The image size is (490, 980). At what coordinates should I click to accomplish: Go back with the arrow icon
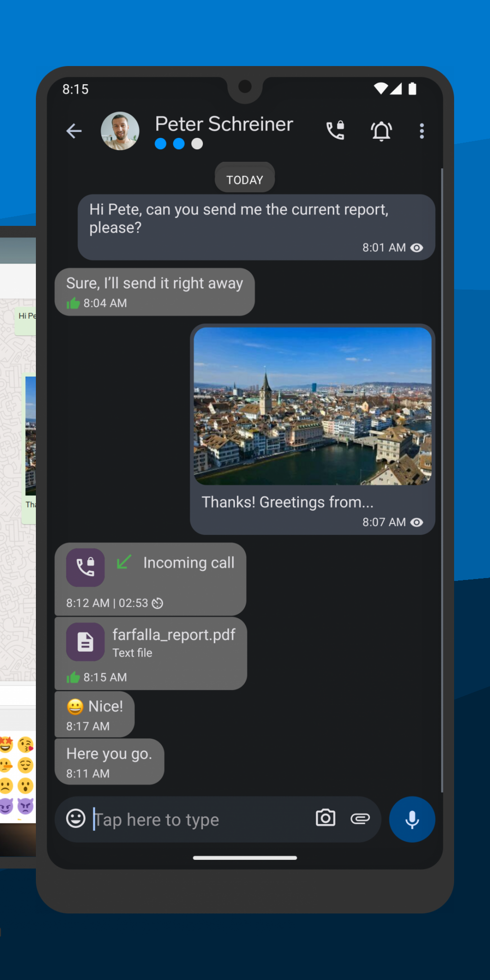point(74,131)
